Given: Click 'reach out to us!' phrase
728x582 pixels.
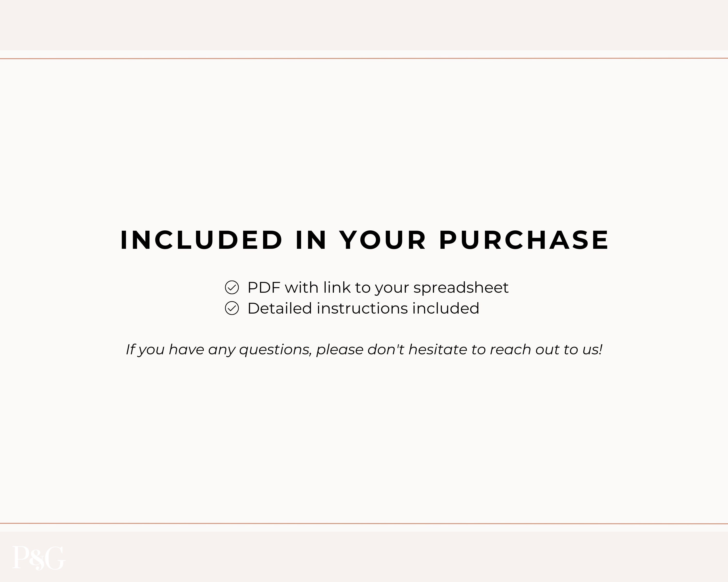Looking at the screenshot, I should point(546,349).
